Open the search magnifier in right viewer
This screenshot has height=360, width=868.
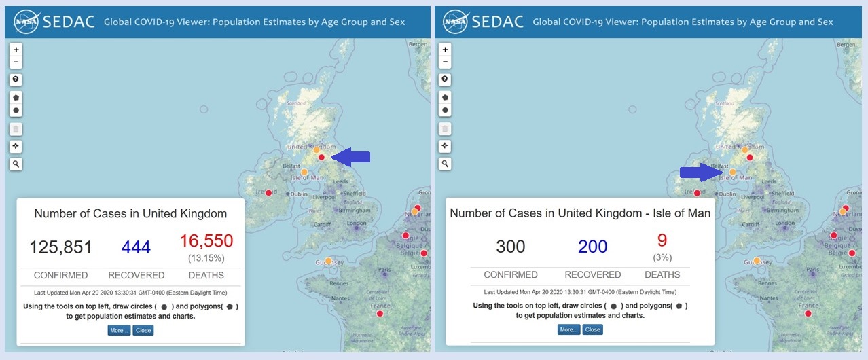445,164
